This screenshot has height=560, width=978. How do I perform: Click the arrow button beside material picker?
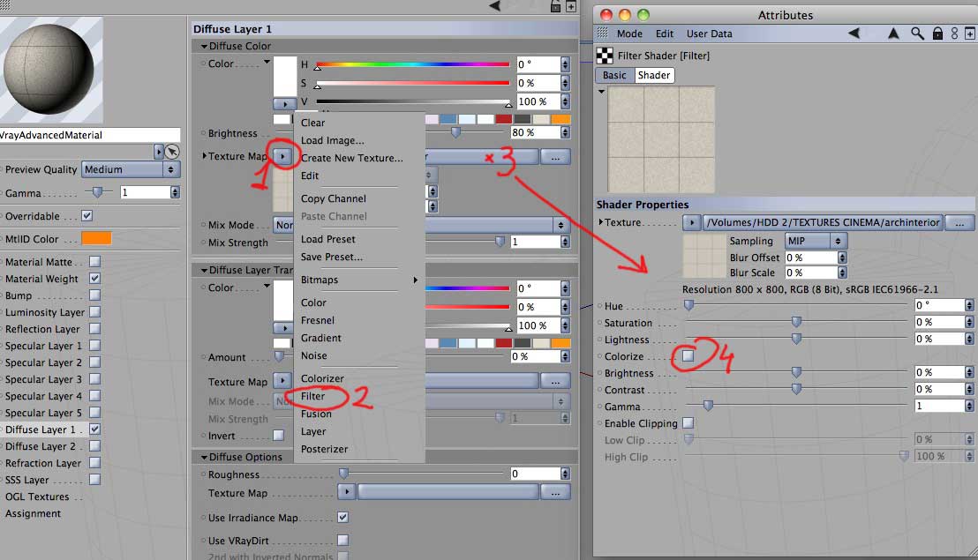(158, 152)
